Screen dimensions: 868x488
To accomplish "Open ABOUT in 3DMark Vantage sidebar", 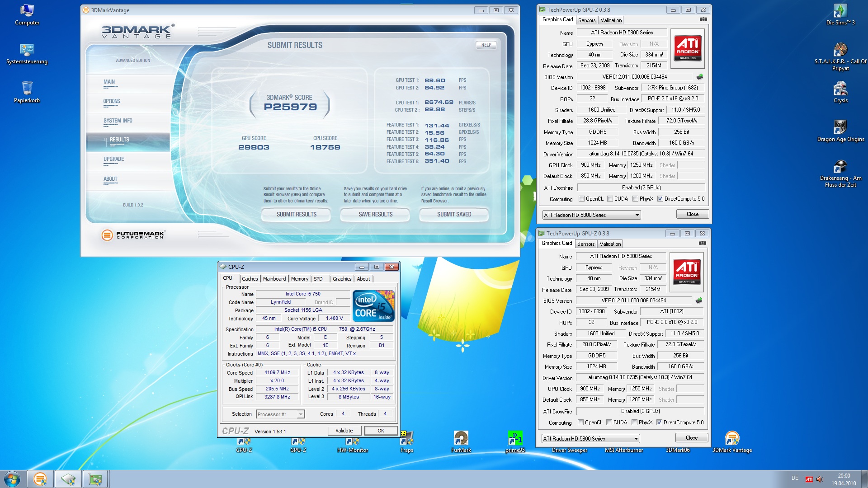I will pyautogui.click(x=110, y=179).
